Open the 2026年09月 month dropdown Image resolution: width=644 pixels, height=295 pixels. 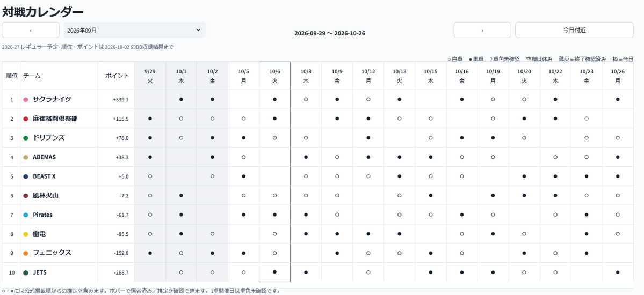pos(135,30)
